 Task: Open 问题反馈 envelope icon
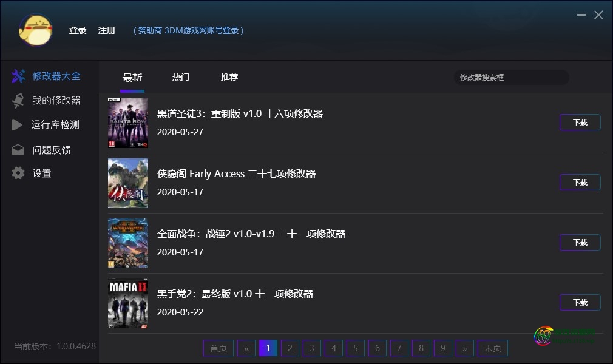[18, 149]
